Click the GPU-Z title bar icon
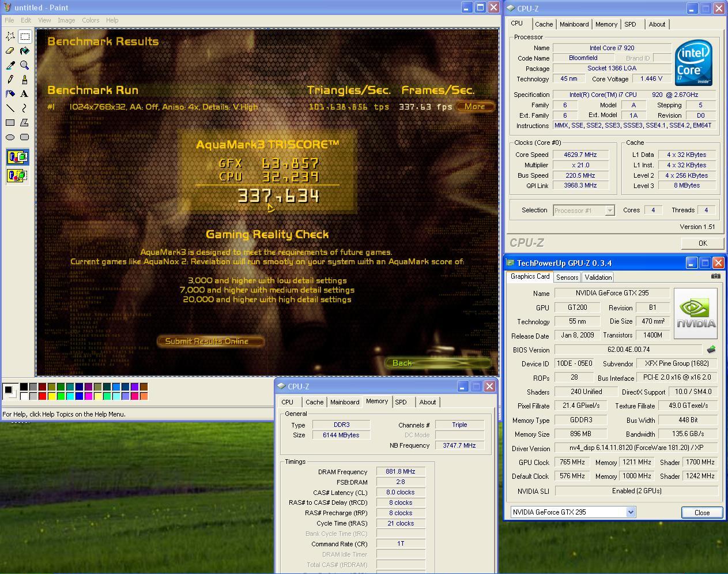The height and width of the screenshot is (574, 728). coord(510,263)
